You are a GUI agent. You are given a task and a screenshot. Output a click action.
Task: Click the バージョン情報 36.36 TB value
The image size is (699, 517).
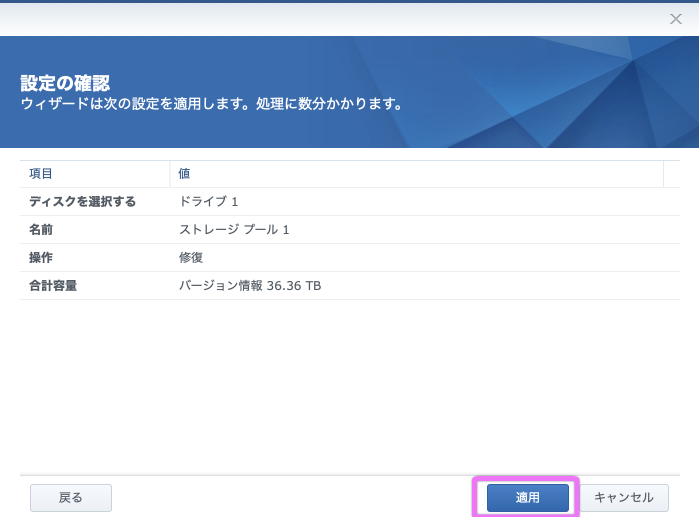point(250,286)
